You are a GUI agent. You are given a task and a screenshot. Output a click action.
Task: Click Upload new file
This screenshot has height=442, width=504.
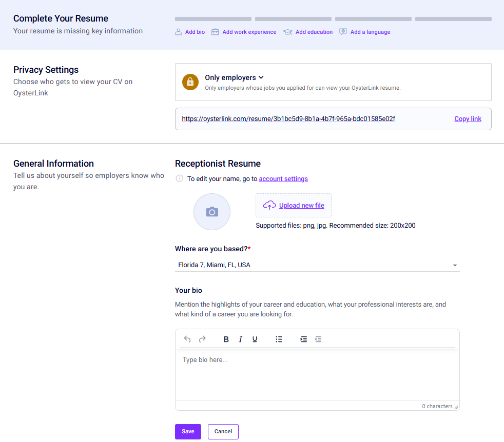pyautogui.click(x=301, y=205)
